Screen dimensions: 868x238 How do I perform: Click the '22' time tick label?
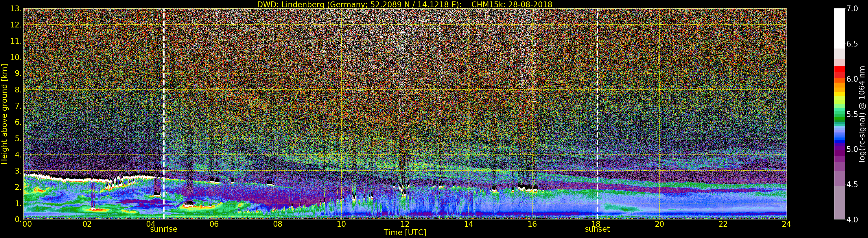pyautogui.click(x=723, y=224)
